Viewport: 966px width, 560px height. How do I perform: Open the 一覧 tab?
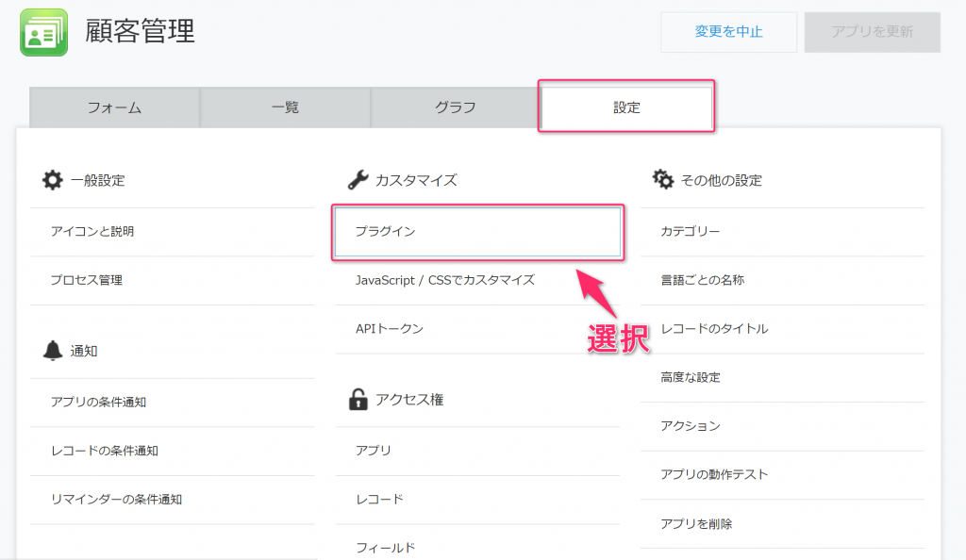click(x=285, y=107)
